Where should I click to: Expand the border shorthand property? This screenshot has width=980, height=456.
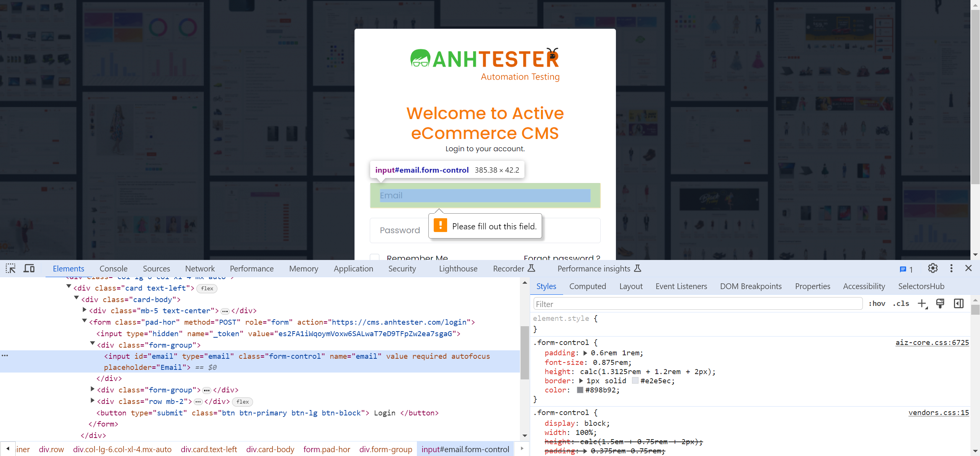pos(581,381)
